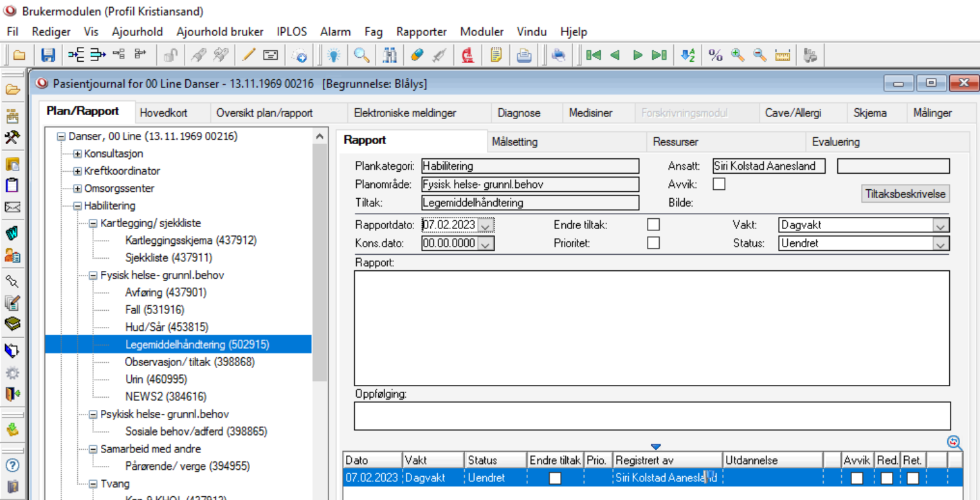Image resolution: width=980 pixels, height=500 pixels.
Task: Click the Dato column header
Action: 372,460
